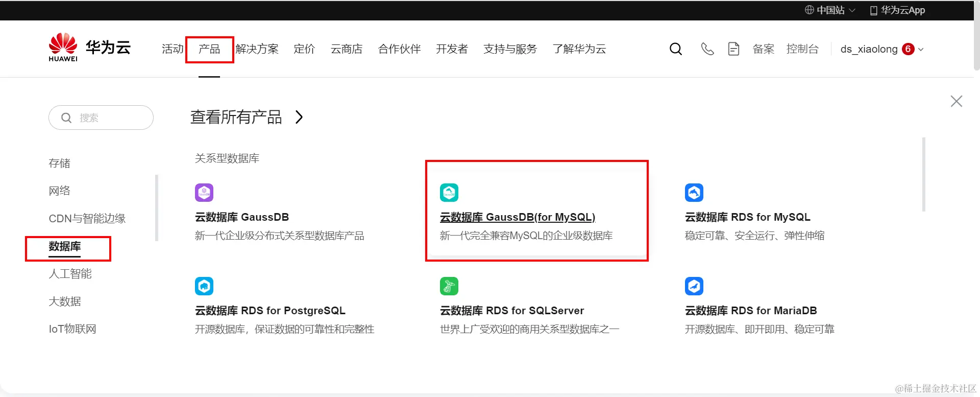Click the notification badge showing 6

(x=908, y=49)
